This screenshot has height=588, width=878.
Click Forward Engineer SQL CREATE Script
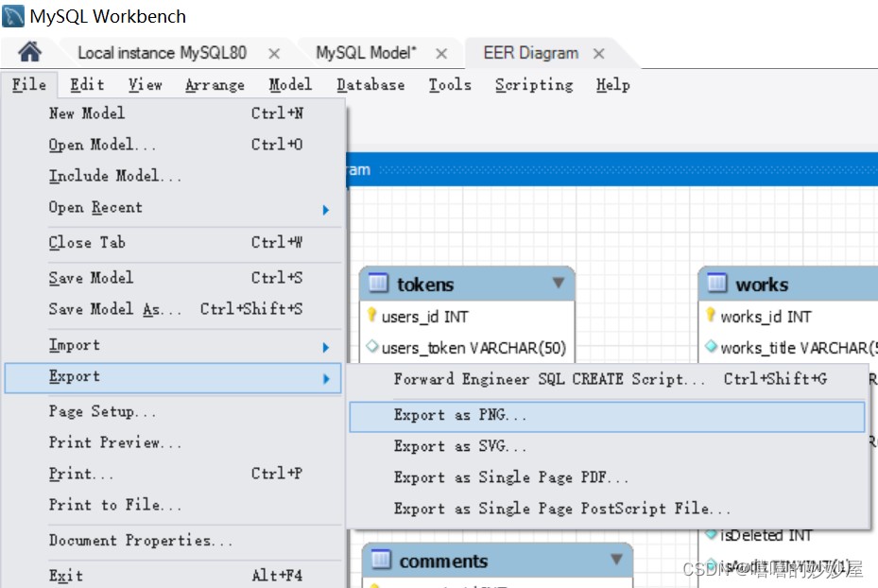(x=549, y=379)
